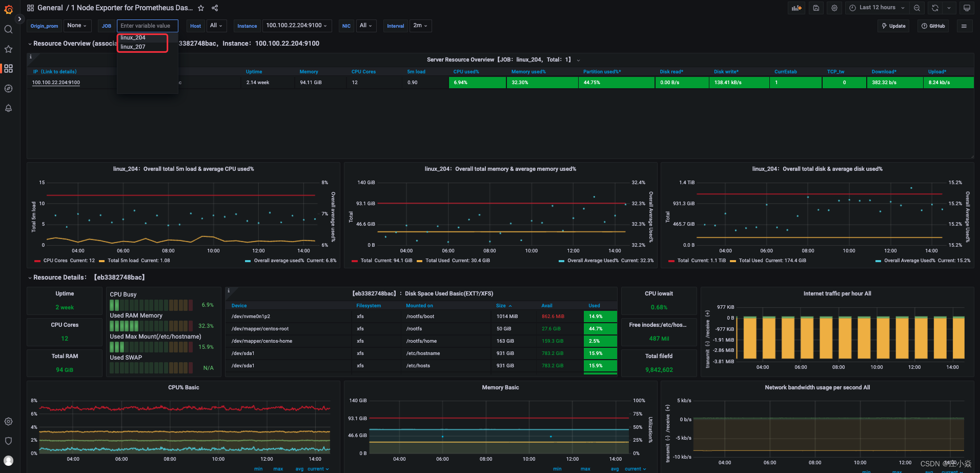Open the hamburger dashboard links menu
The image size is (980, 473).
click(964, 26)
